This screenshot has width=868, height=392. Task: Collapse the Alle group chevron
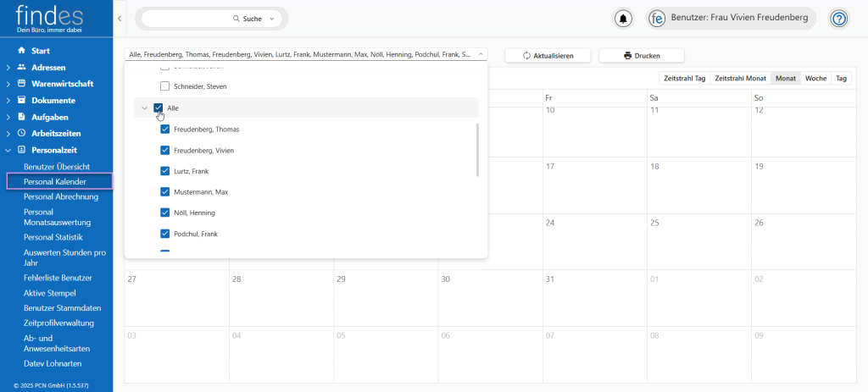point(144,108)
